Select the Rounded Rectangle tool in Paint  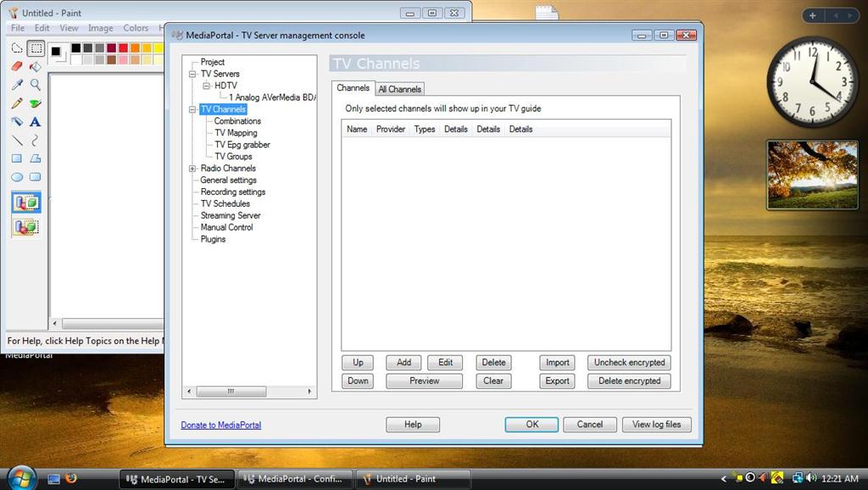[x=36, y=177]
